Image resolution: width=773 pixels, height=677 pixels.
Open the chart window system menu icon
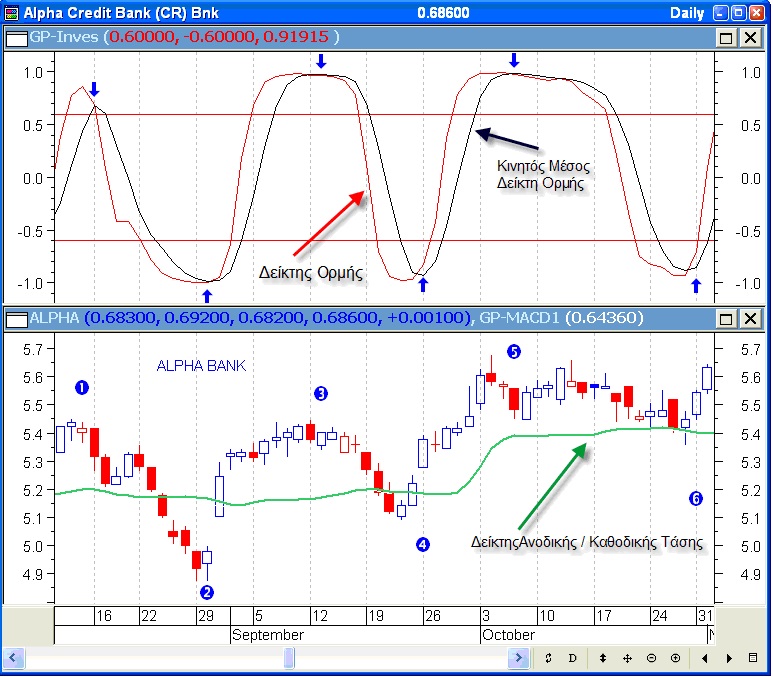(x=11, y=12)
